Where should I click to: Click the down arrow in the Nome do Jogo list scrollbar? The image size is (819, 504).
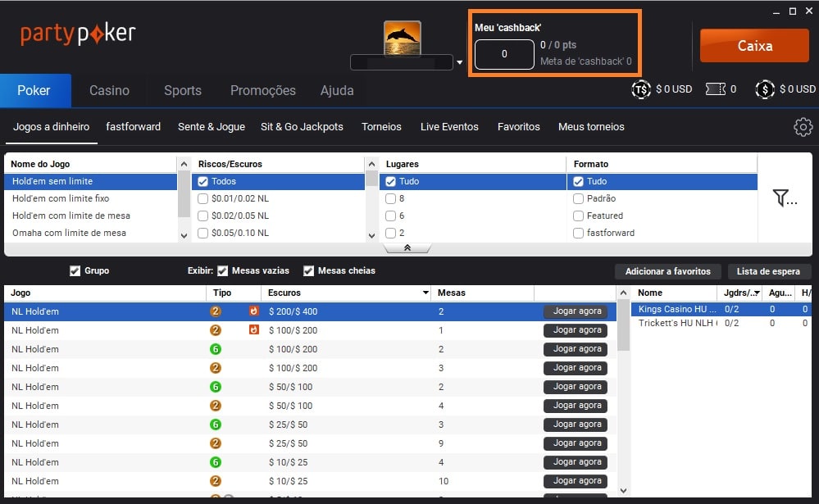point(184,235)
